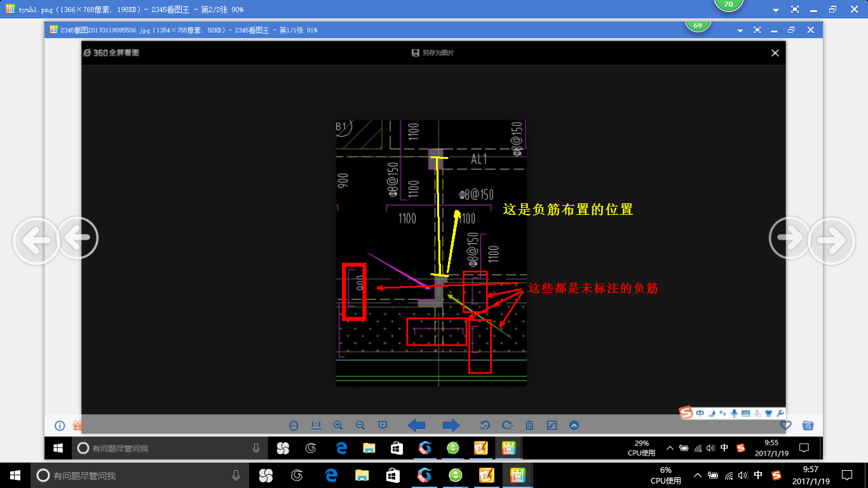Viewport: 868px width, 488px height.
Task: Open the Windows Start menu on the bottom taskbar
Action: coord(15,475)
